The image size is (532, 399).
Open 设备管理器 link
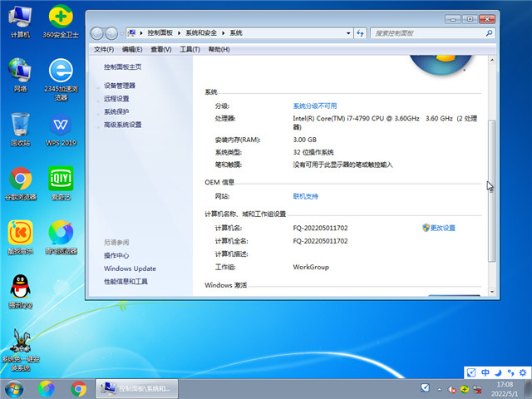(120, 86)
